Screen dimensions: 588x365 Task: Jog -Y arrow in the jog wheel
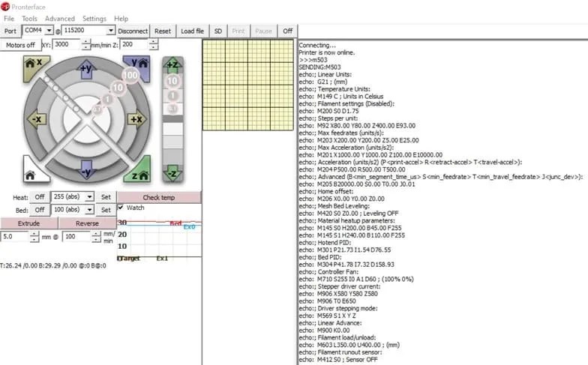click(x=87, y=171)
